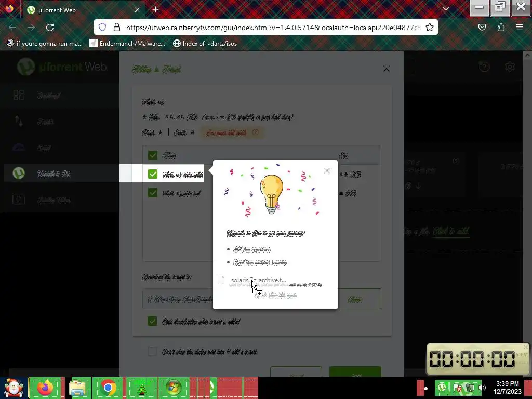This screenshot has width=532, height=399.
Task: Close the Upgrade to Pro popup
Action: pos(327,170)
